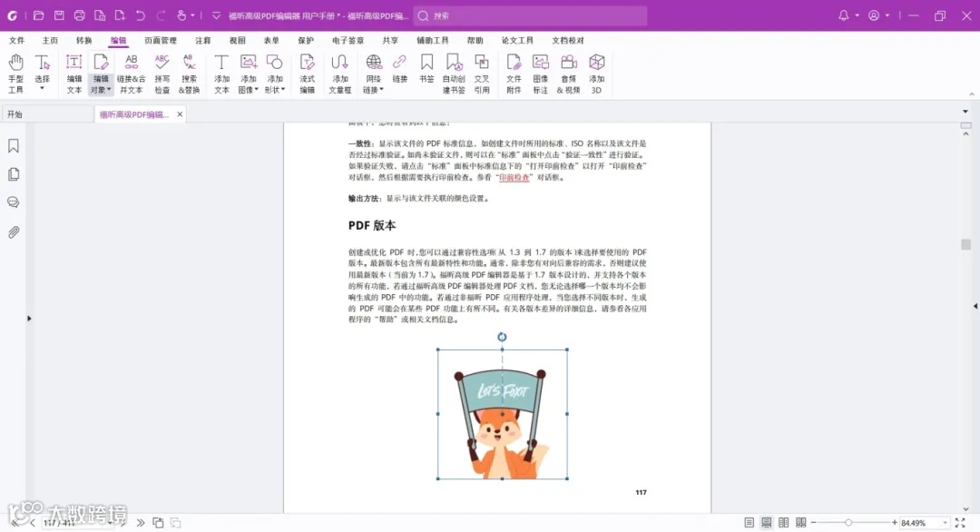The height and width of the screenshot is (532, 980).
Task: Open the page thumbnails panel in sidebar
Action: coord(14,173)
